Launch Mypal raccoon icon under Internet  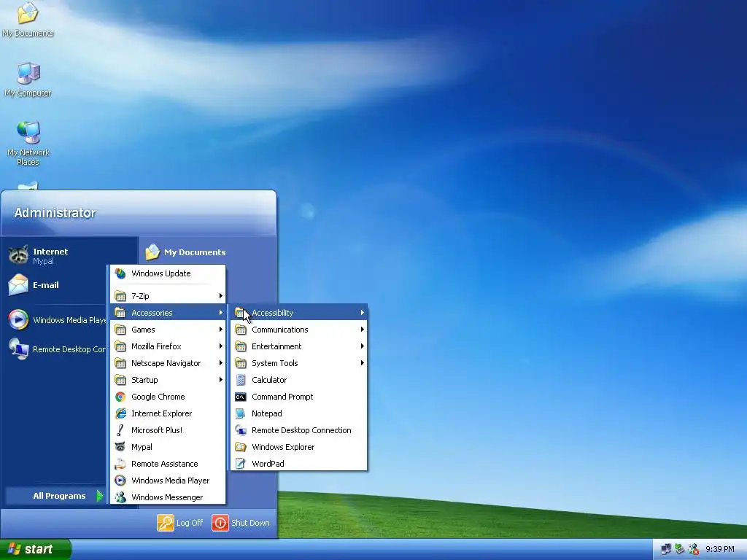click(18, 255)
